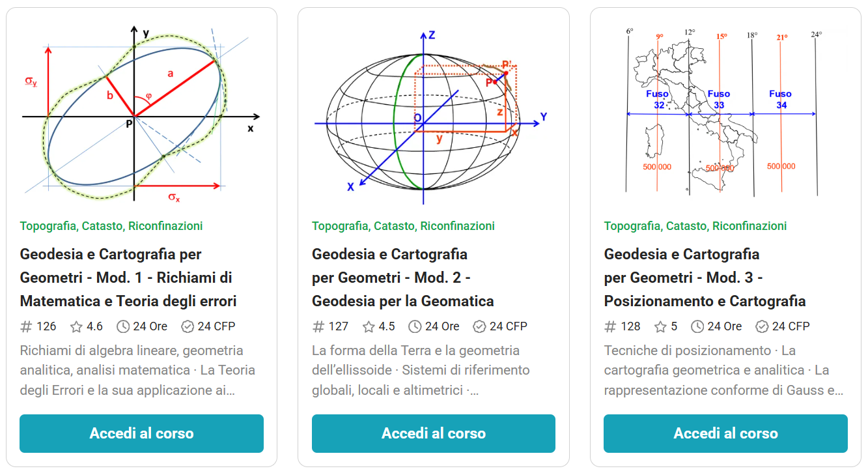The height and width of the screenshot is (473, 868).
Task: Click the star rating icon for Mod. 2
Action: [x=369, y=326]
